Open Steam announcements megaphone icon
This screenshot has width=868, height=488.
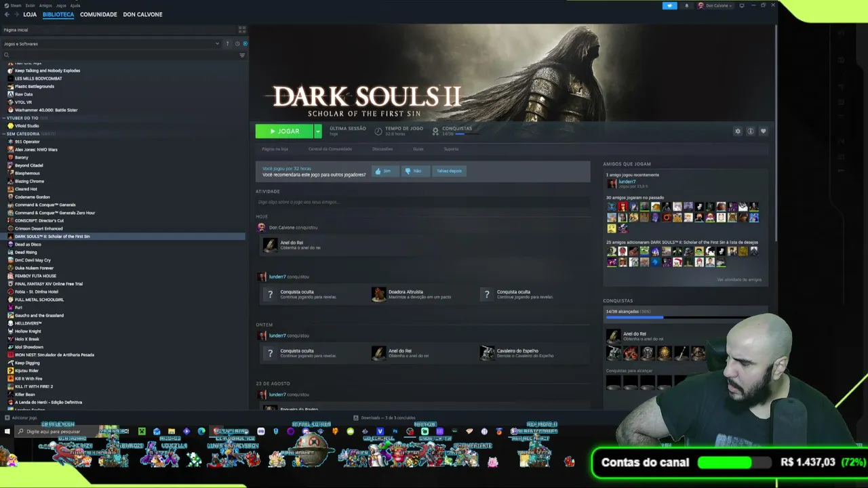point(669,5)
